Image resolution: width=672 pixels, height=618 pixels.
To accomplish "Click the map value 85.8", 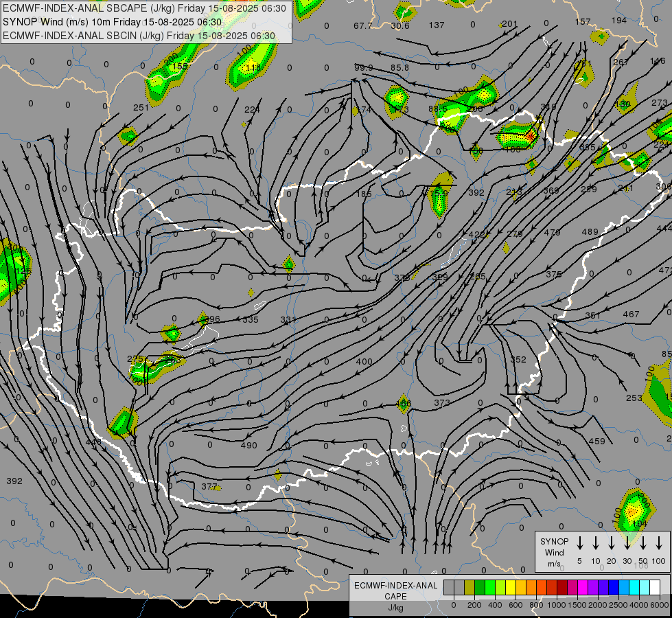I will pyautogui.click(x=400, y=68).
